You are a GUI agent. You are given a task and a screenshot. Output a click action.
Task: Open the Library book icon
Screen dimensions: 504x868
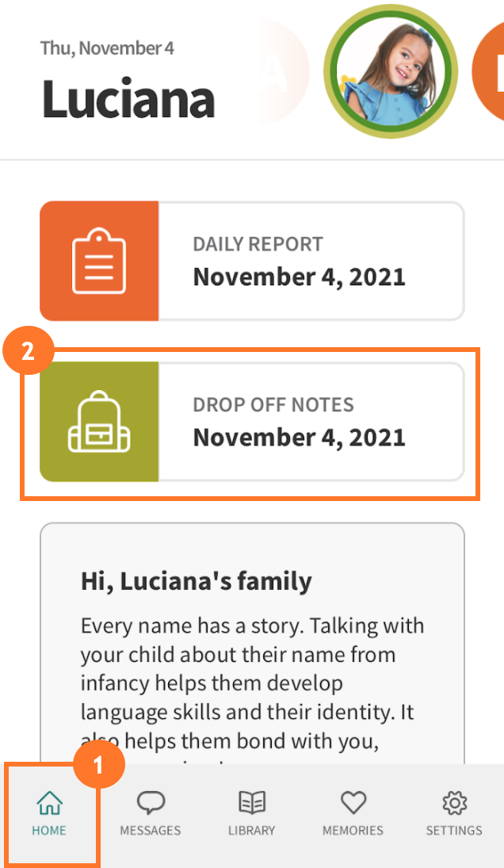pyautogui.click(x=251, y=803)
